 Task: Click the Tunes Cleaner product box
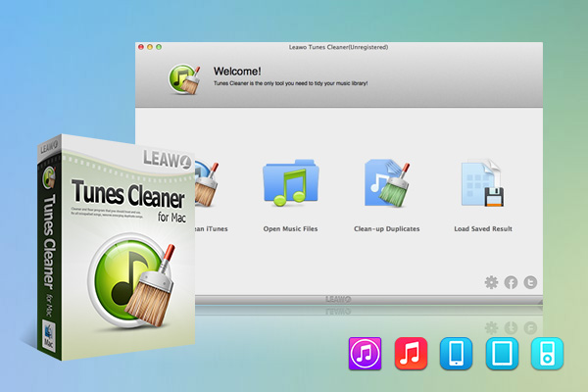117,248
